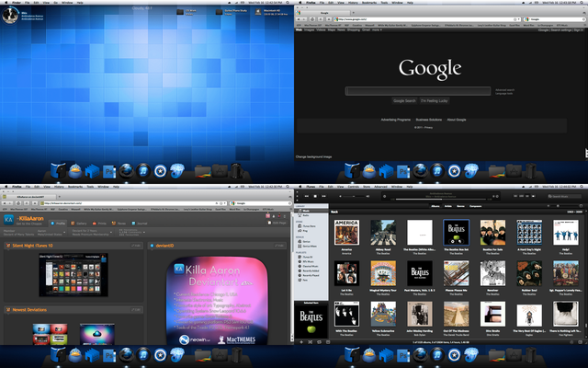Open the Macintosh HD icon on the Finder desktop
The width and height of the screenshot is (588, 368).
pos(258,12)
